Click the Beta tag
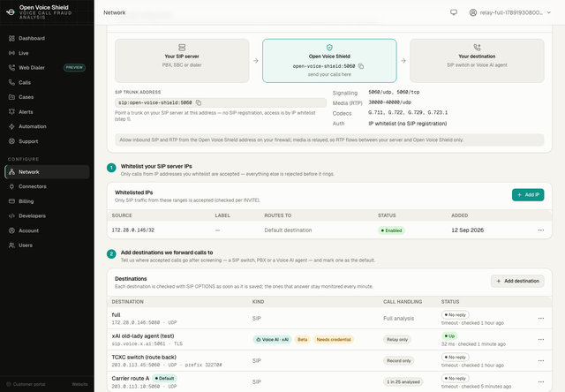Image resolution: width=565 pixels, height=392 pixels. pos(302,340)
